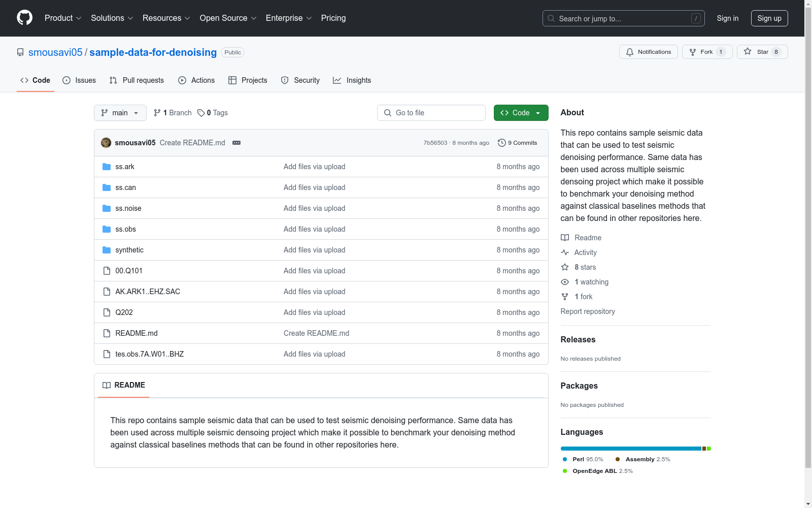This screenshot has height=508, width=812.
Task: Click the Perl language bar segment
Action: 631,449
